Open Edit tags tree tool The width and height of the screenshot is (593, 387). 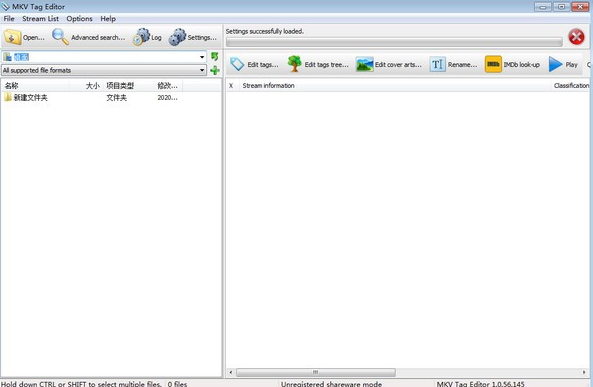point(318,65)
